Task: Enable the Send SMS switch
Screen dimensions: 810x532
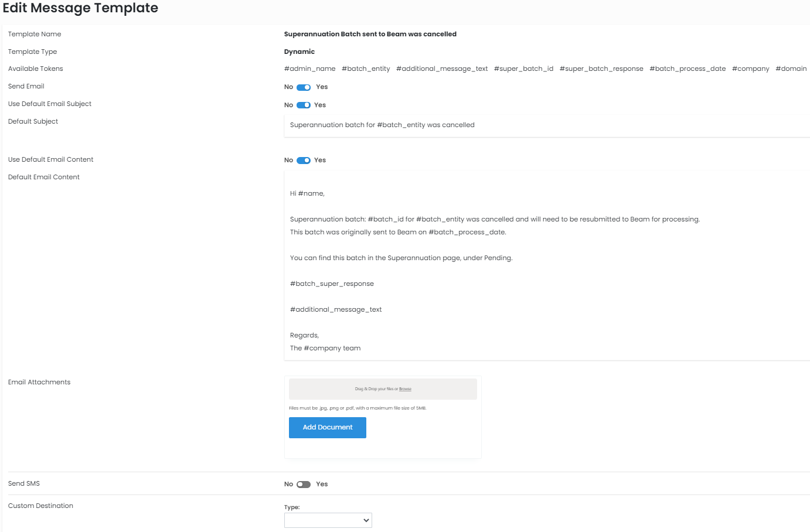Action: click(x=303, y=485)
